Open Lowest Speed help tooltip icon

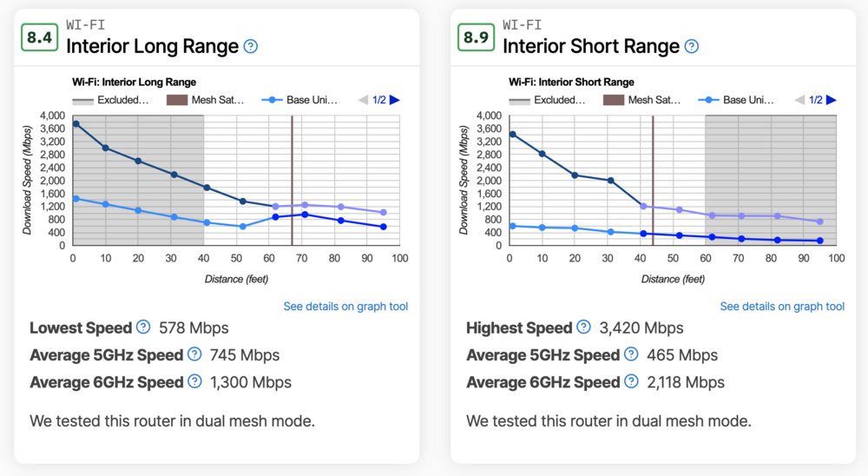143,327
